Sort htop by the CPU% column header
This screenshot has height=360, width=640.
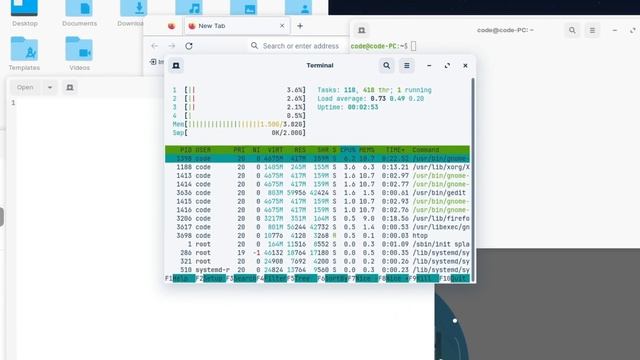pyautogui.click(x=349, y=150)
